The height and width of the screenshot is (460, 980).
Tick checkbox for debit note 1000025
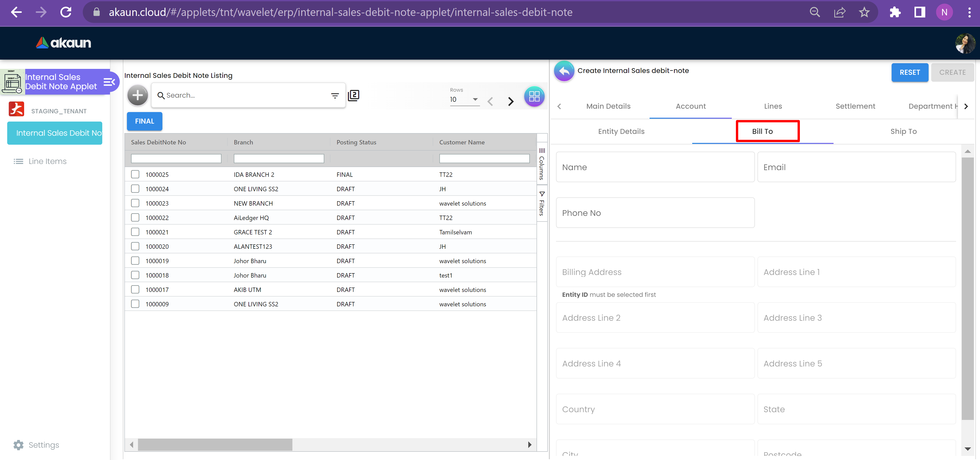pyautogui.click(x=135, y=174)
